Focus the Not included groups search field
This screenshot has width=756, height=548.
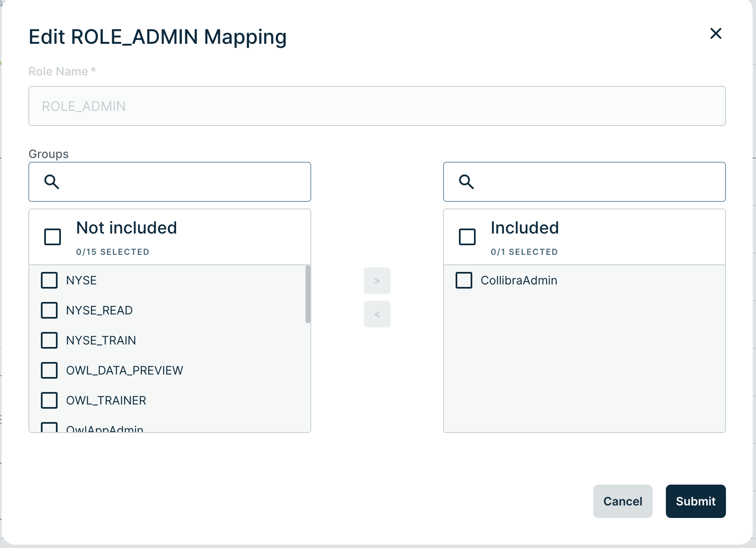184,182
